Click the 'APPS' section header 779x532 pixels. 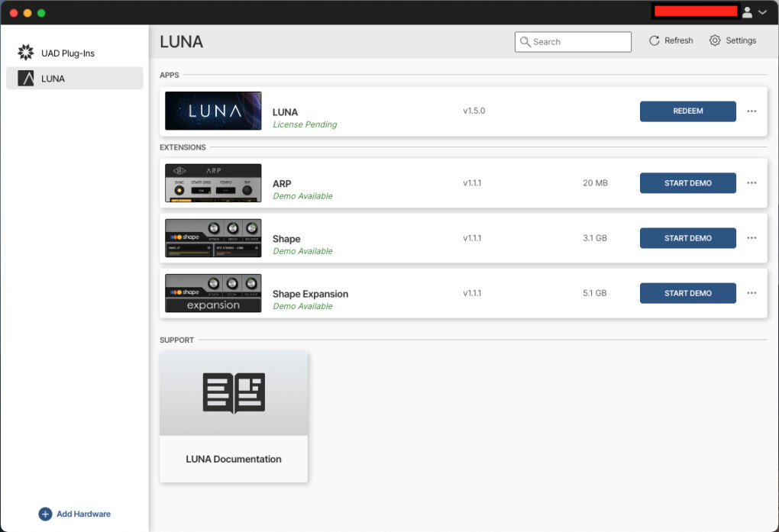[x=169, y=75]
